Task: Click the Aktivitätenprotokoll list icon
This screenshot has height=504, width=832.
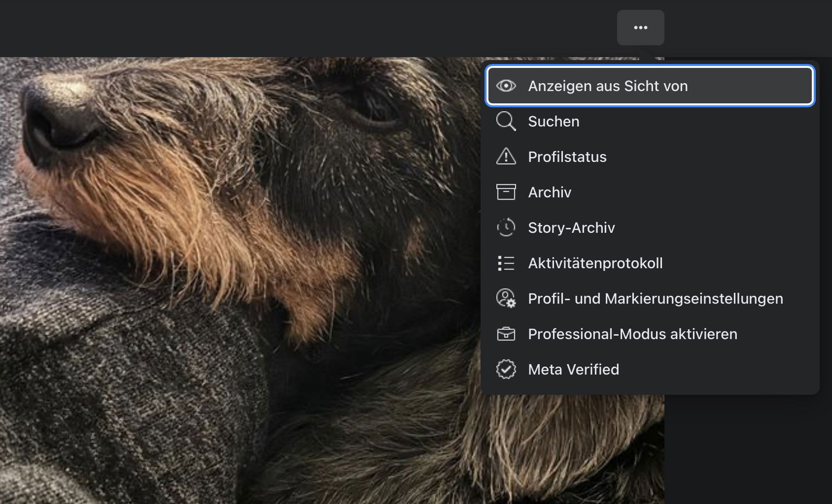Action: [x=506, y=263]
